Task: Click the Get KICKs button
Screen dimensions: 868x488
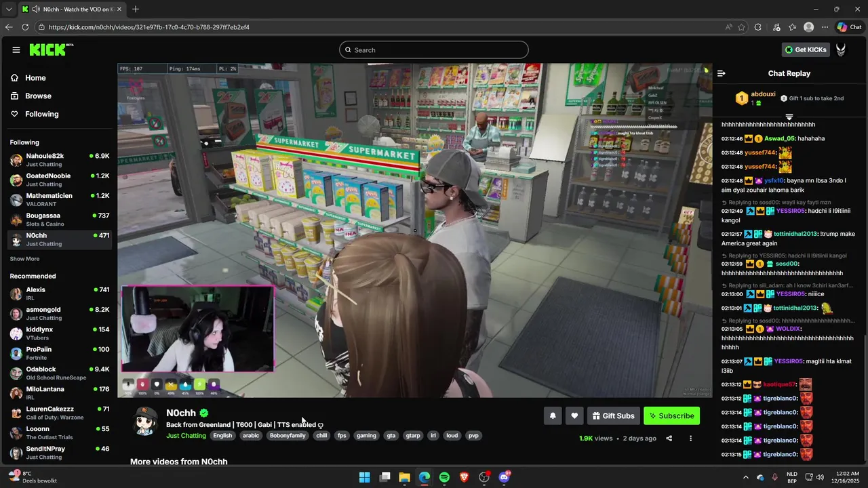Action: (806, 49)
